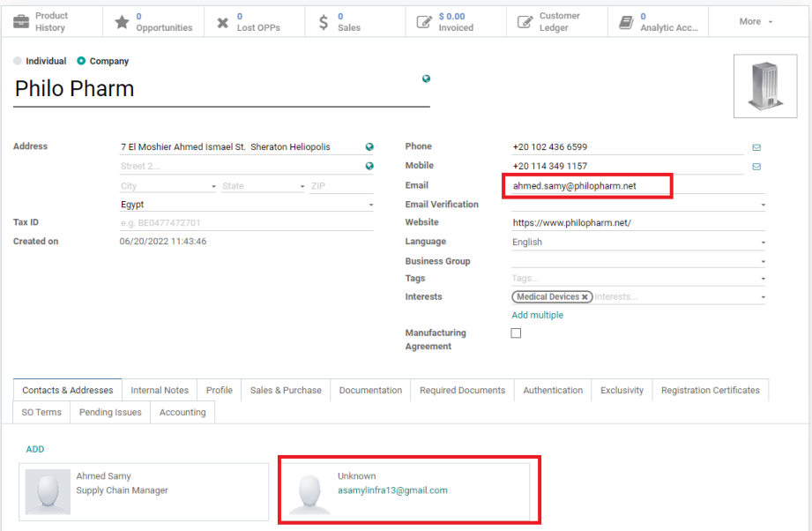Click the globe icon on the address street line
The height and width of the screenshot is (531, 812).
click(x=369, y=146)
